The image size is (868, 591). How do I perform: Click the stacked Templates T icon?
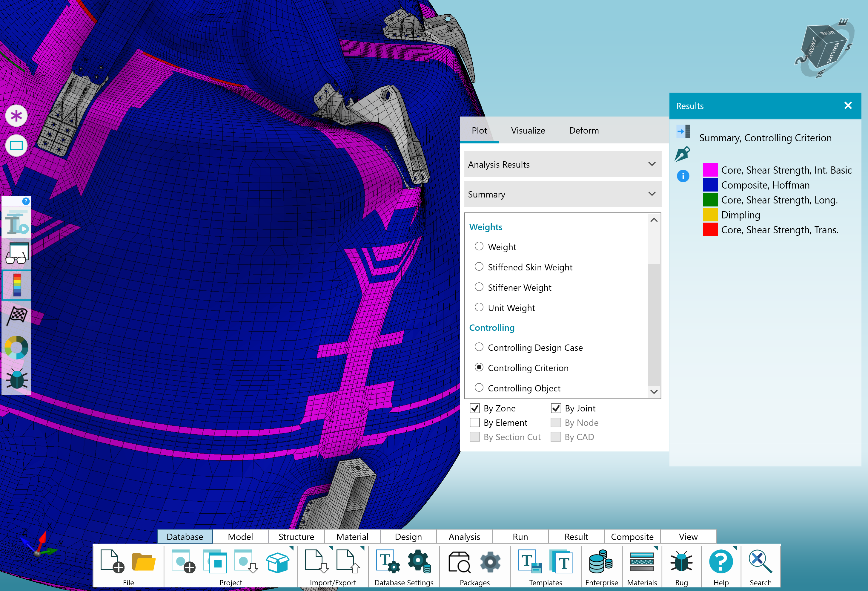tap(561, 561)
